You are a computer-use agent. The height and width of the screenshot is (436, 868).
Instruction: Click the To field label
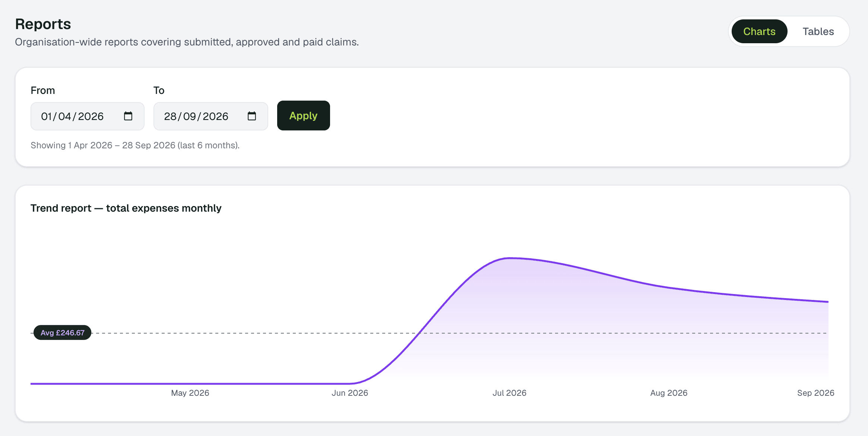(159, 90)
